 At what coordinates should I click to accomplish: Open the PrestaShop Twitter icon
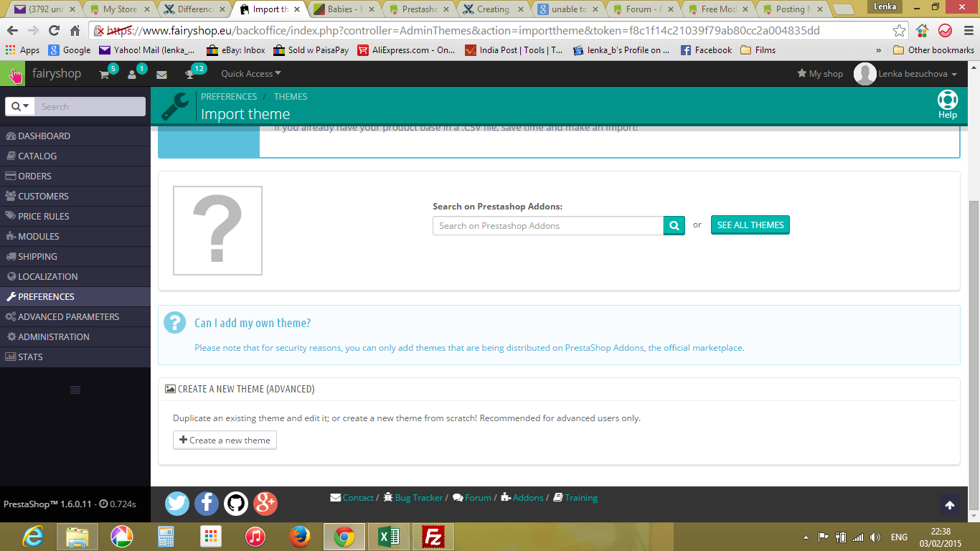point(177,503)
